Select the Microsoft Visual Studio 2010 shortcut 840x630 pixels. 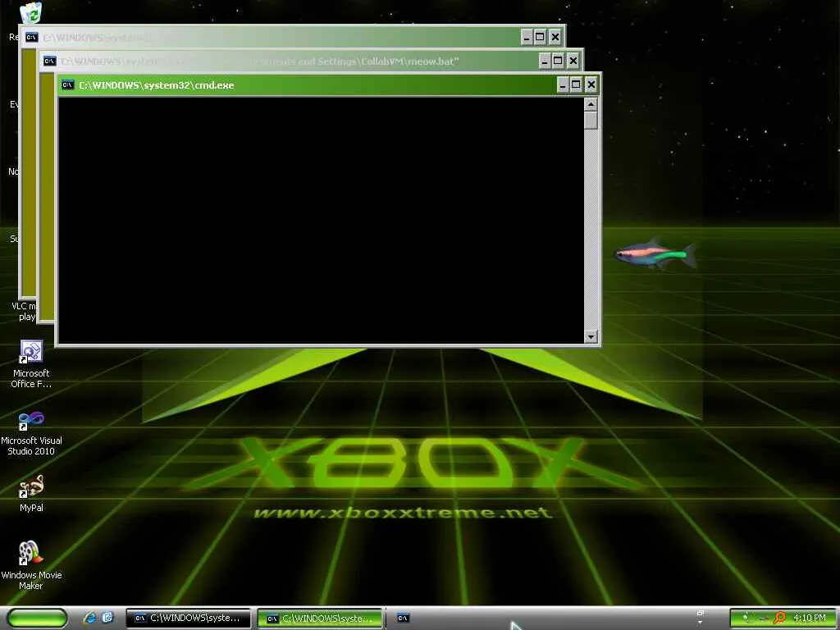(x=31, y=433)
